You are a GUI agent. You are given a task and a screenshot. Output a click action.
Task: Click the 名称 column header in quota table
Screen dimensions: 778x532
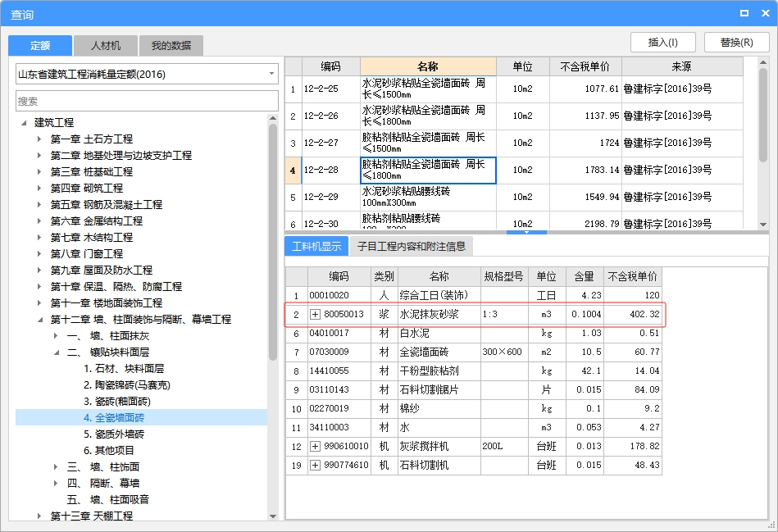coord(428,66)
